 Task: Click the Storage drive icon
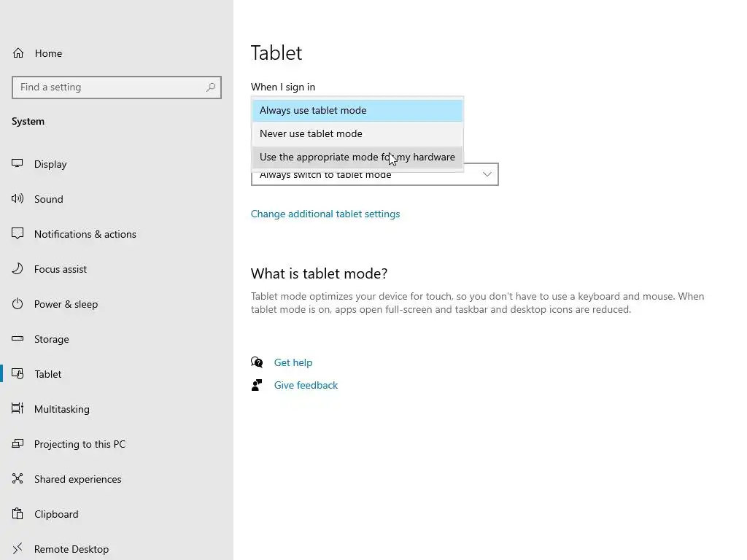pyautogui.click(x=18, y=339)
